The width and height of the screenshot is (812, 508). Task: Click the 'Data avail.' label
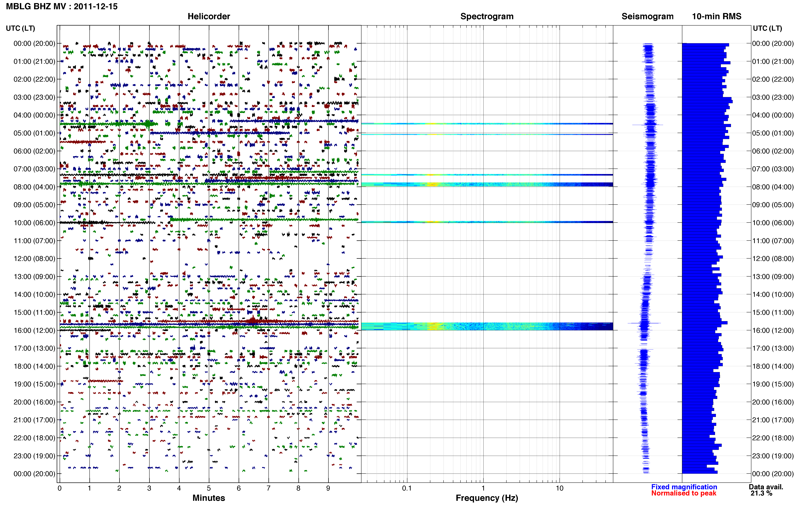point(766,487)
